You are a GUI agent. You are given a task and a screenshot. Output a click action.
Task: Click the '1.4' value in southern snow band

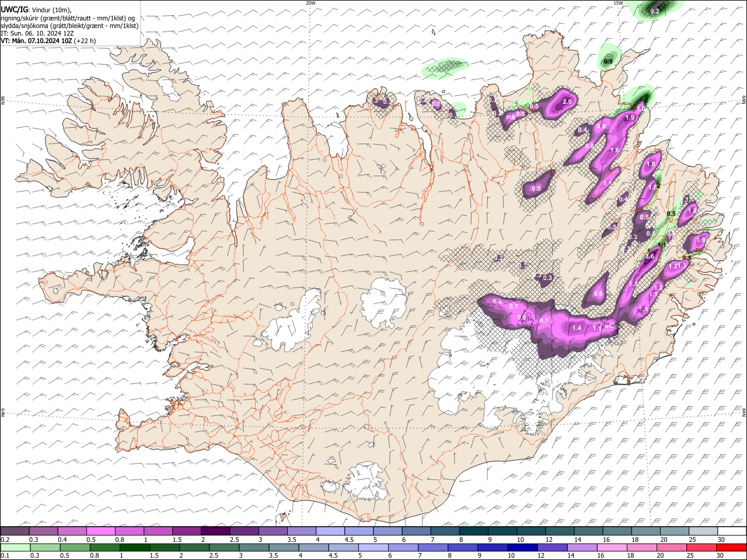(x=577, y=328)
